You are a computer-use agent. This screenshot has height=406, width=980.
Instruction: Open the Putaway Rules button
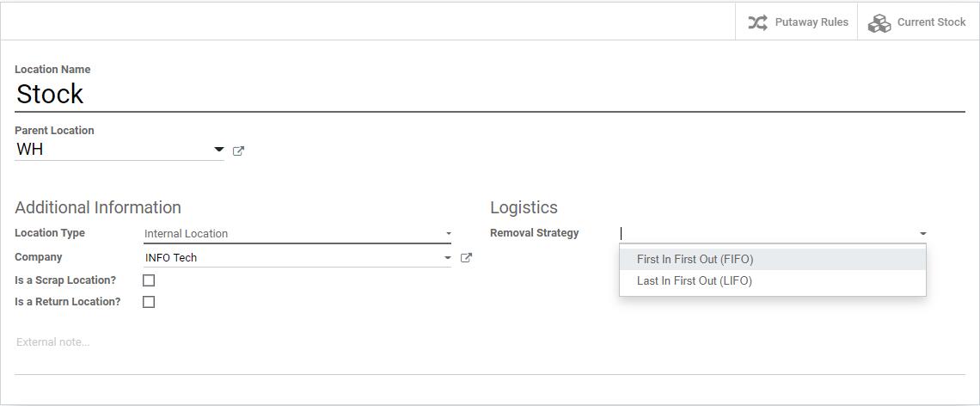(796, 22)
